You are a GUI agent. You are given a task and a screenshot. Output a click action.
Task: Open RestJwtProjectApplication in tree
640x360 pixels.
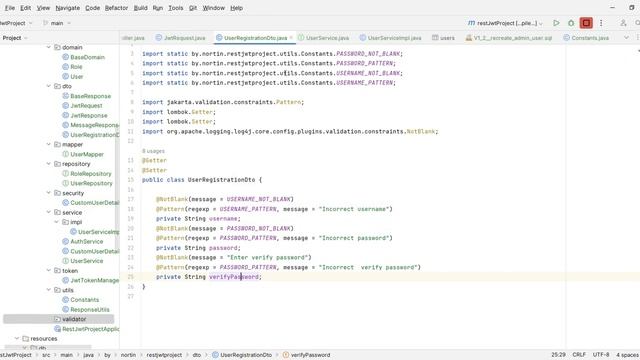pos(87,329)
